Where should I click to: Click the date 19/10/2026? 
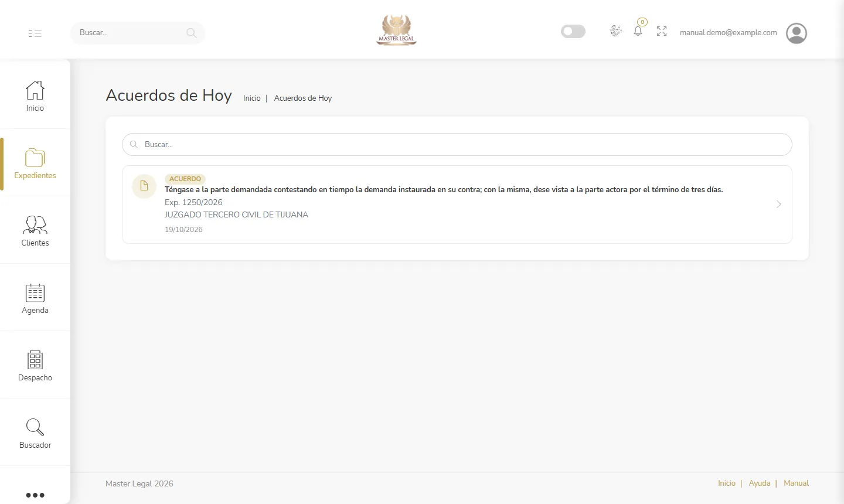[x=183, y=230]
